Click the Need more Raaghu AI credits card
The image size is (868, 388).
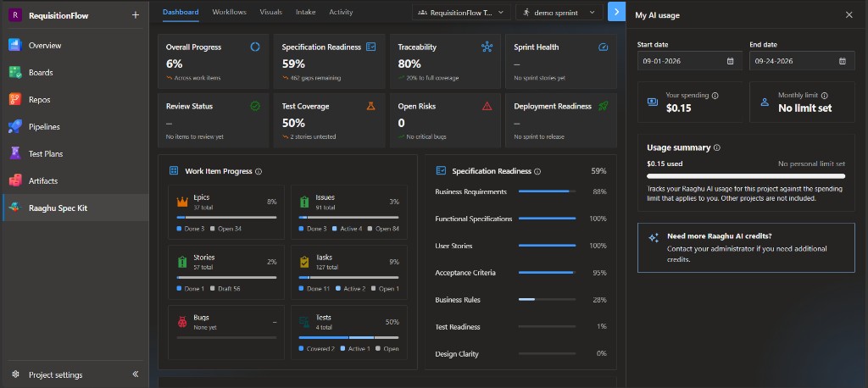point(746,247)
